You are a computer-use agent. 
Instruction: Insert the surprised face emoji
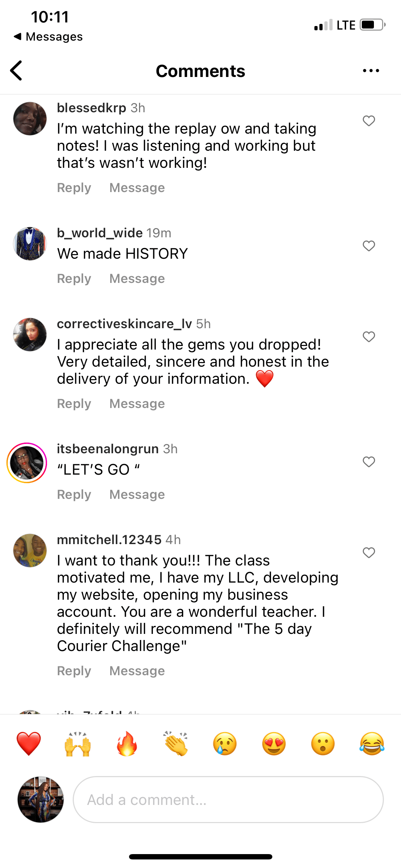click(x=323, y=744)
